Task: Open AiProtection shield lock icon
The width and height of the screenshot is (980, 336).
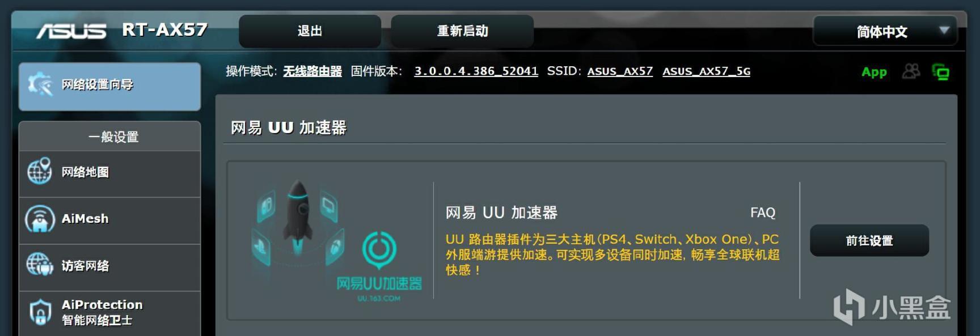Action: click(40, 312)
